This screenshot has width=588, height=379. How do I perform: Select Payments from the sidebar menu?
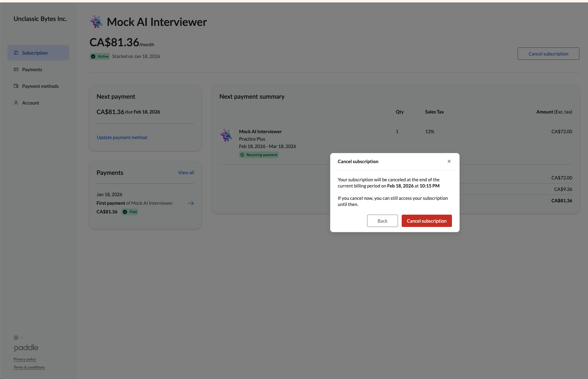[x=32, y=69]
